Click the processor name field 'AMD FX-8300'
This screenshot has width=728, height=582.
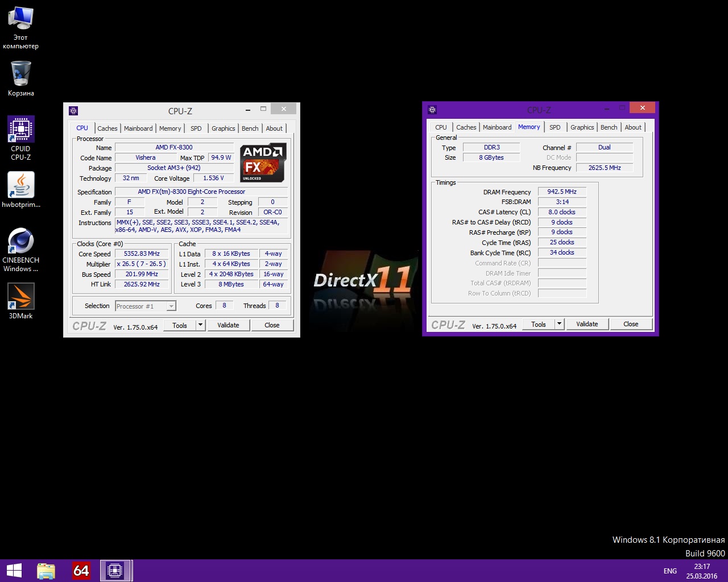[x=174, y=147]
